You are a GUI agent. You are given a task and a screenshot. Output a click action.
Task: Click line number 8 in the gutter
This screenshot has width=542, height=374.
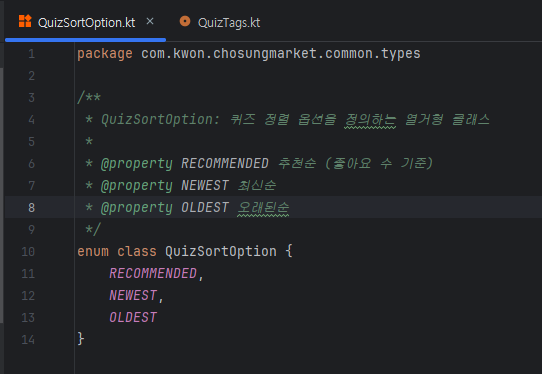pos(31,208)
